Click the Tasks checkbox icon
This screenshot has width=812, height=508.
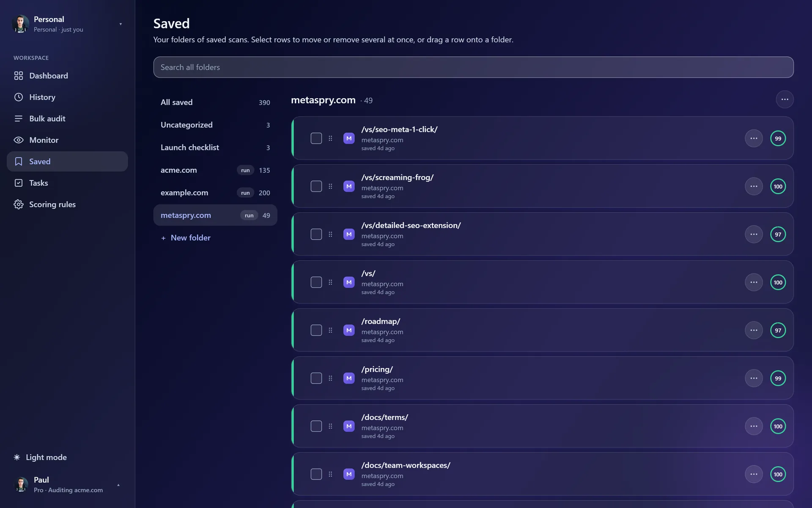(x=19, y=183)
